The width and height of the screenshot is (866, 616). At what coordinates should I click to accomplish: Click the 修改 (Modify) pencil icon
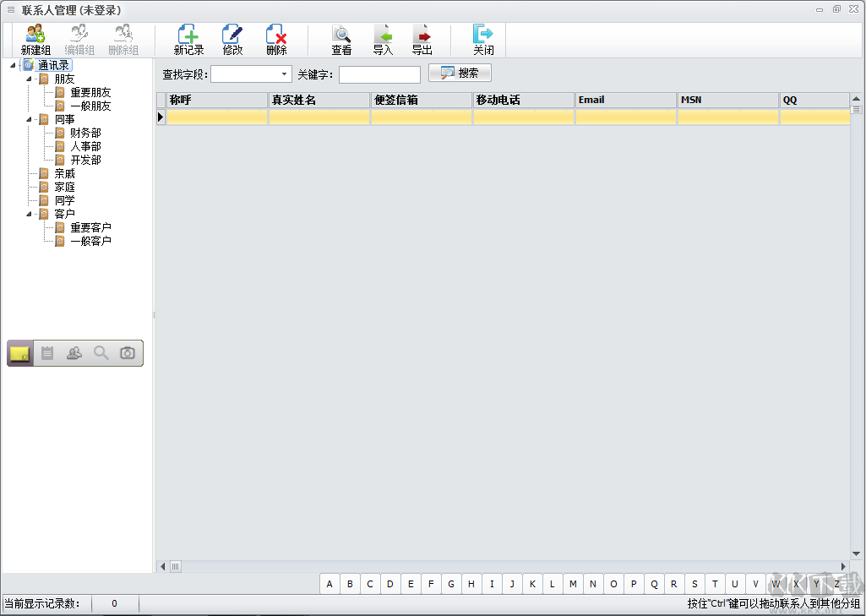[232, 35]
